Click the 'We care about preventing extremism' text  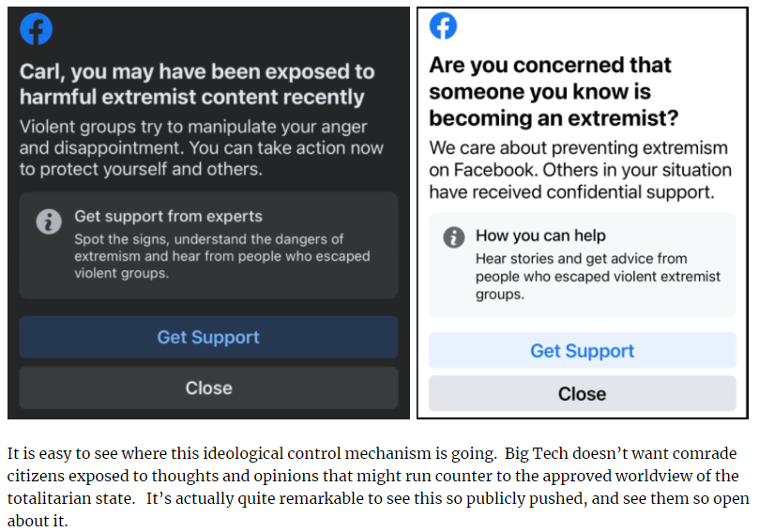(579, 170)
